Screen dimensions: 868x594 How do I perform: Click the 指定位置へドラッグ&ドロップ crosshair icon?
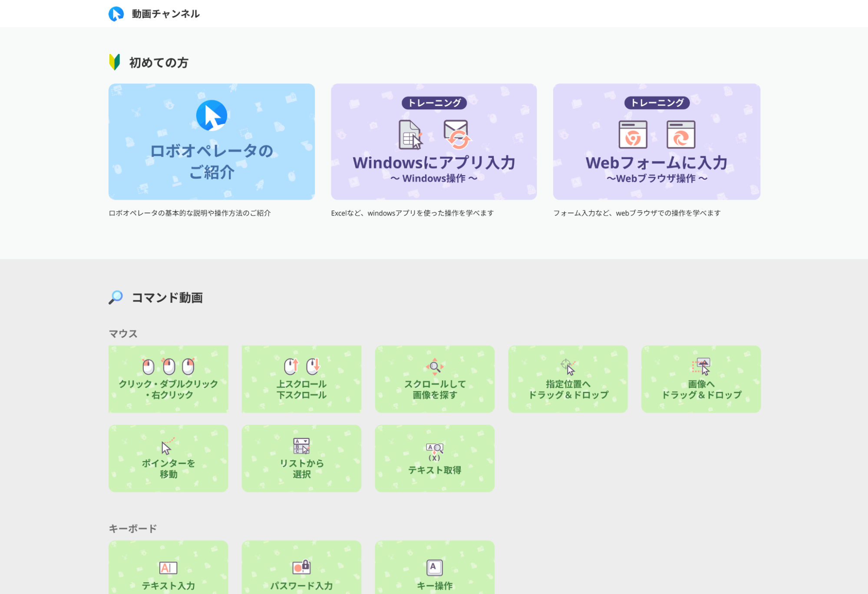click(568, 366)
